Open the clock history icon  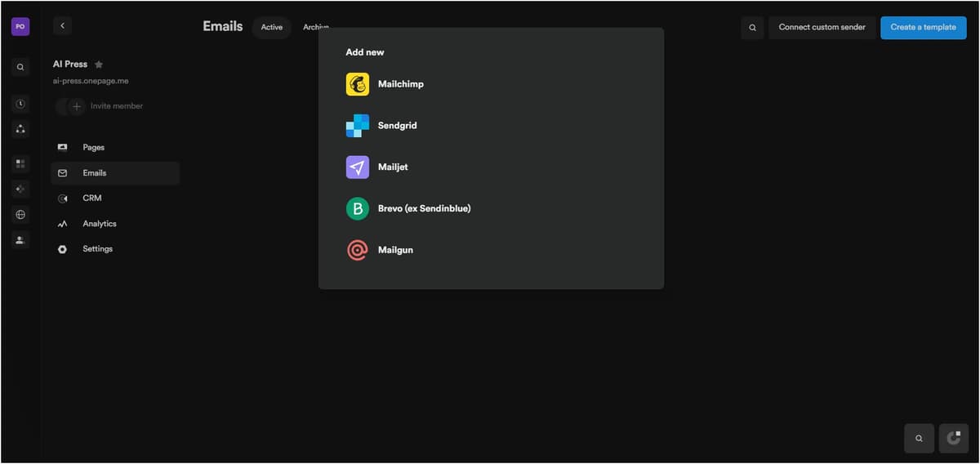[20, 104]
